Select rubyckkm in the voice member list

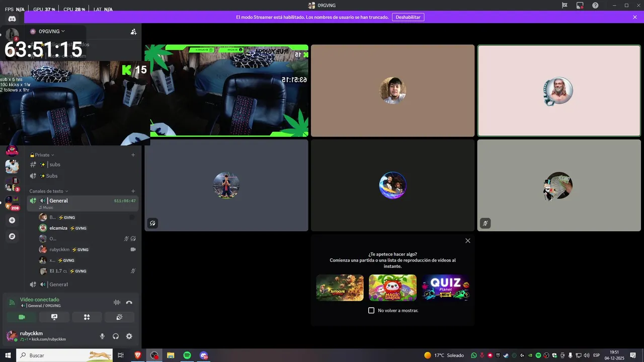coord(88,249)
